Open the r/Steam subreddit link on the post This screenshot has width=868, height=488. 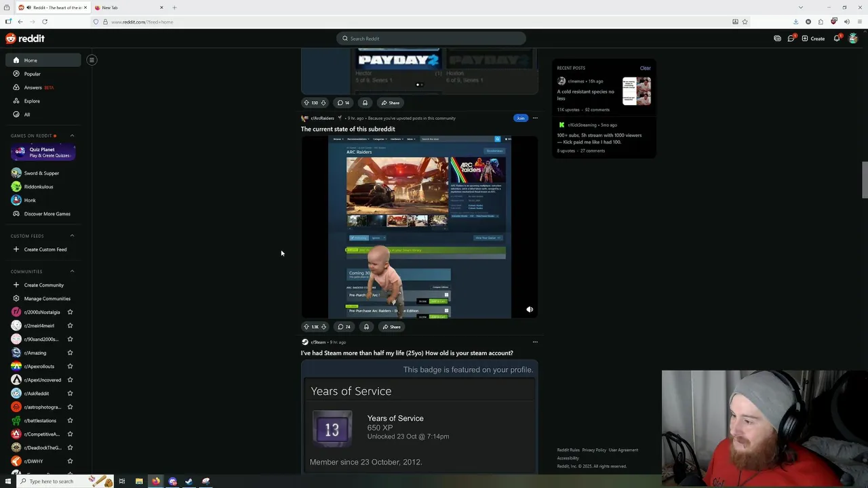tap(318, 342)
